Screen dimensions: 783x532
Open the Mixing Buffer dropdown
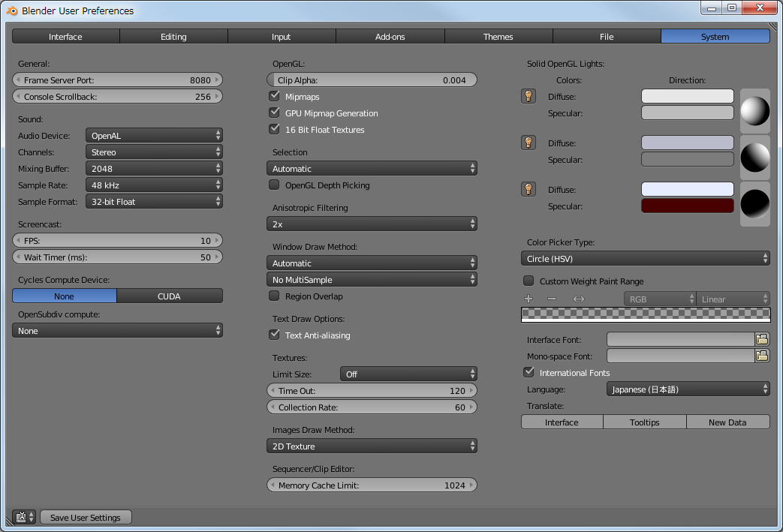coord(155,168)
